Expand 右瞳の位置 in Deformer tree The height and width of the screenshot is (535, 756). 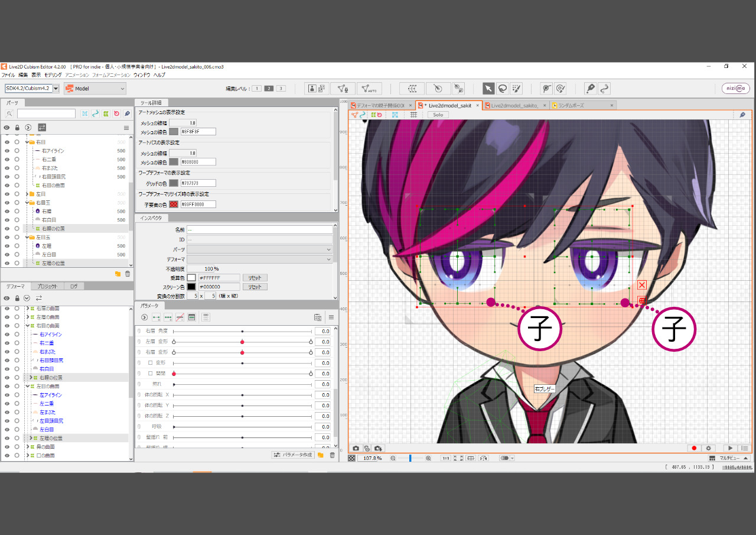pos(31,377)
